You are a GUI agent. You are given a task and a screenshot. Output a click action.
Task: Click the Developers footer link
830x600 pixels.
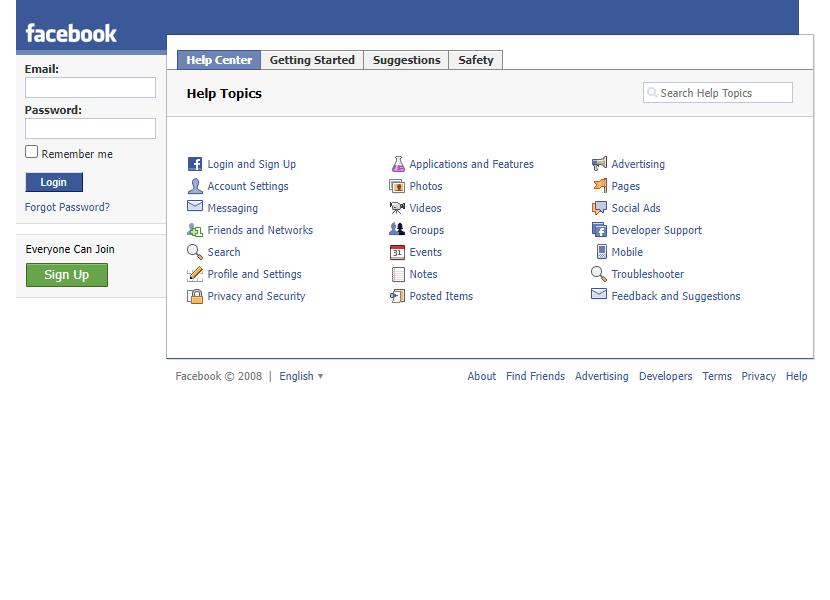tap(665, 376)
